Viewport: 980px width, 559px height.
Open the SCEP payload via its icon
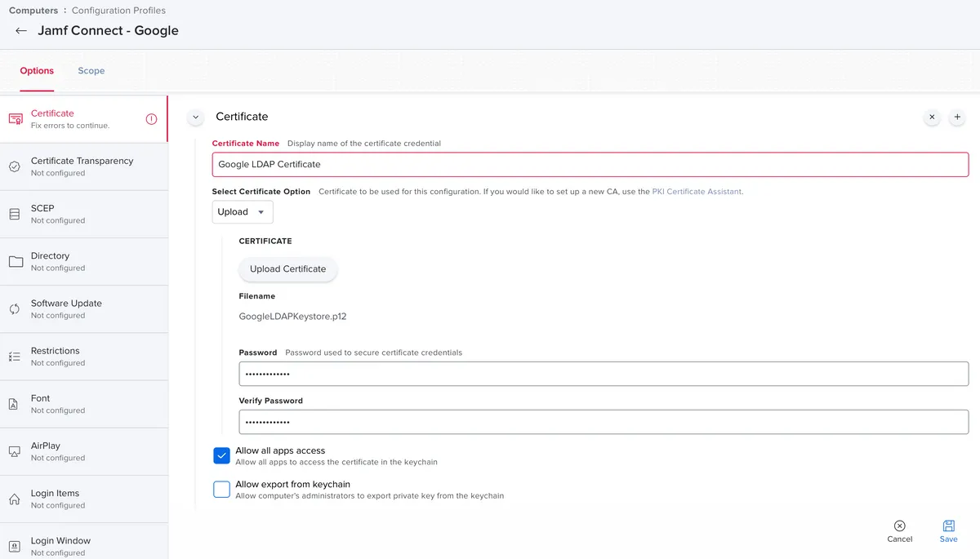coord(14,213)
